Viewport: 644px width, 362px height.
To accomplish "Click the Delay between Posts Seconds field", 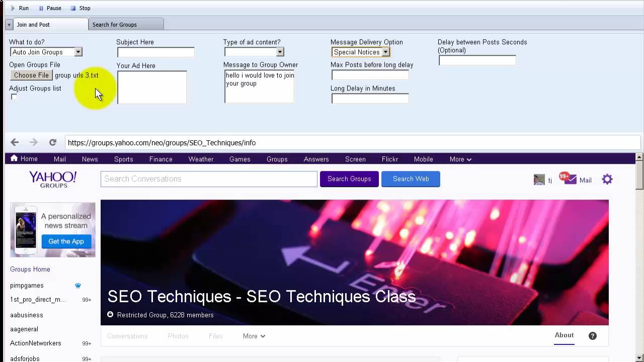I will [x=477, y=60].
